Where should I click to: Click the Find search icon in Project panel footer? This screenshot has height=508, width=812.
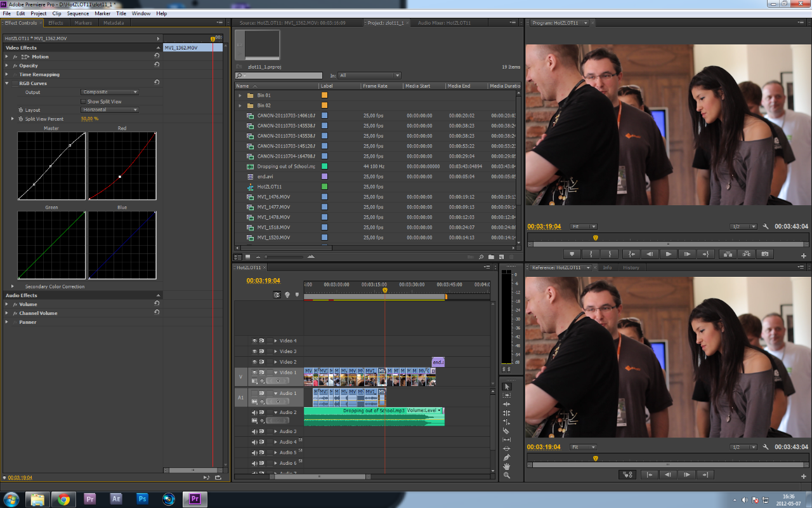pyautogui.click(x=481, y=257)
